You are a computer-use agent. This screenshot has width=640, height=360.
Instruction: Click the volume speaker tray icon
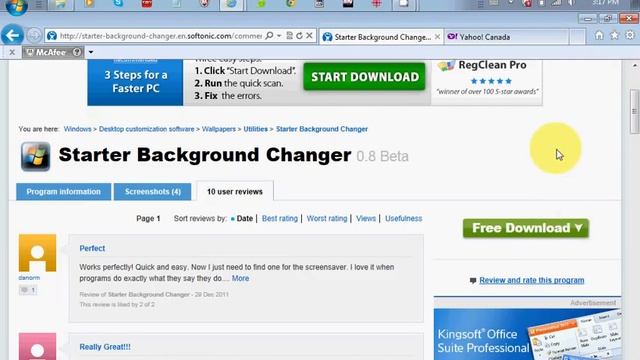[x=571, y=3]
